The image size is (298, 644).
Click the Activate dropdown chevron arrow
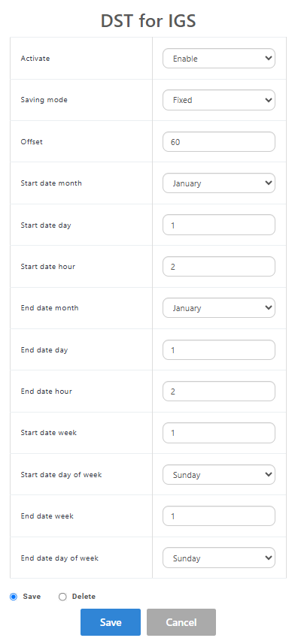(x=269, y=59)
